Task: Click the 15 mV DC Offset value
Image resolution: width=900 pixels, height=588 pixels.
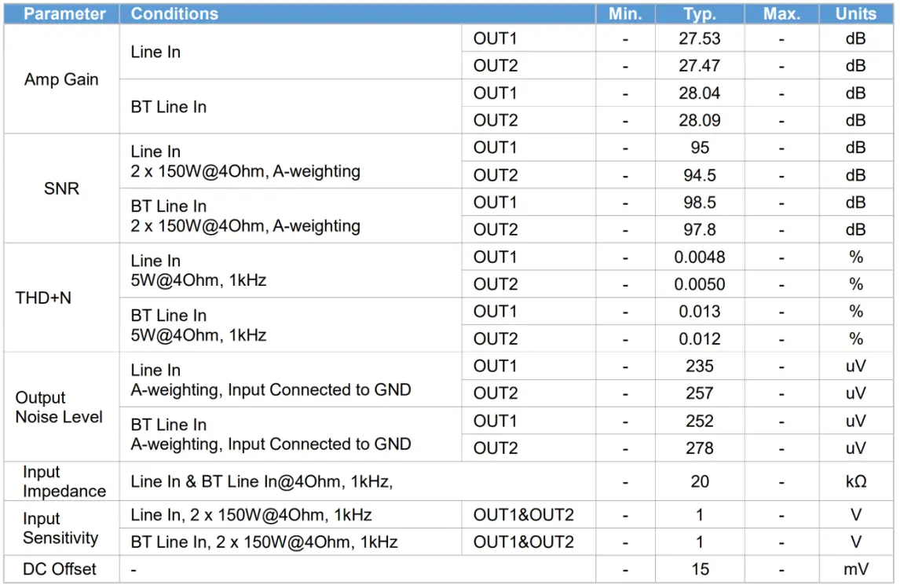Action: pyautogui.click(x=698, y=569)
